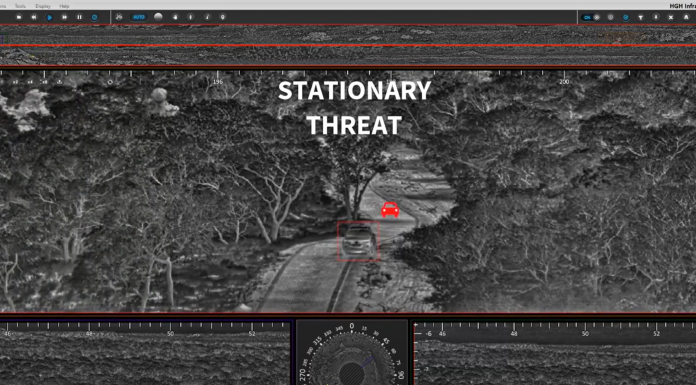Open the Tools menu
696x385 pixels.
20,6
